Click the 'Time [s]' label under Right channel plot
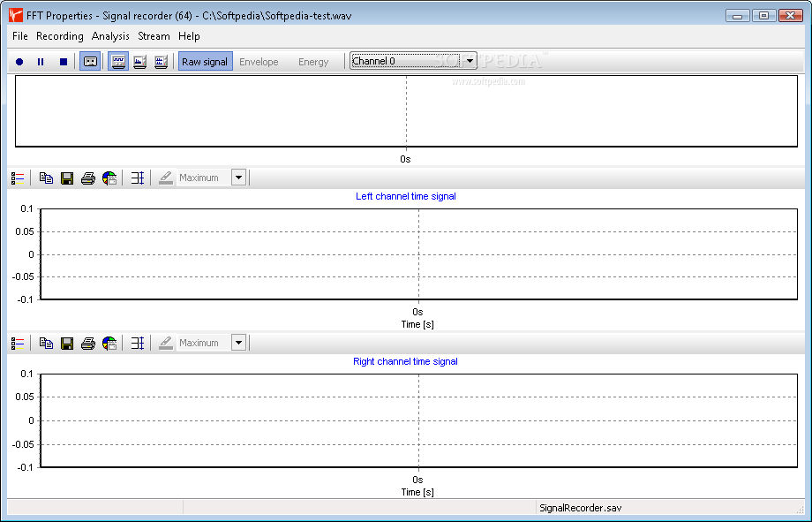The image size is (812, 522). coord(417,493)
